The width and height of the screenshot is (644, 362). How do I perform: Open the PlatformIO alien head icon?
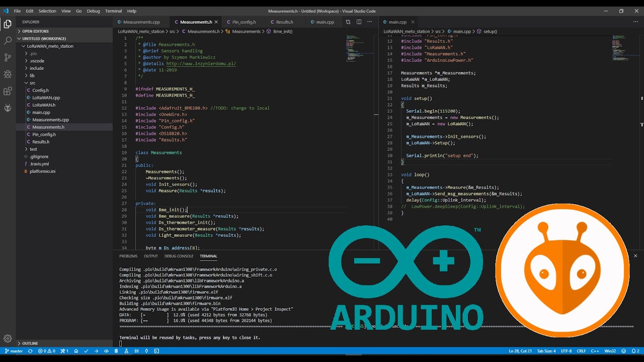click(8, 108)
